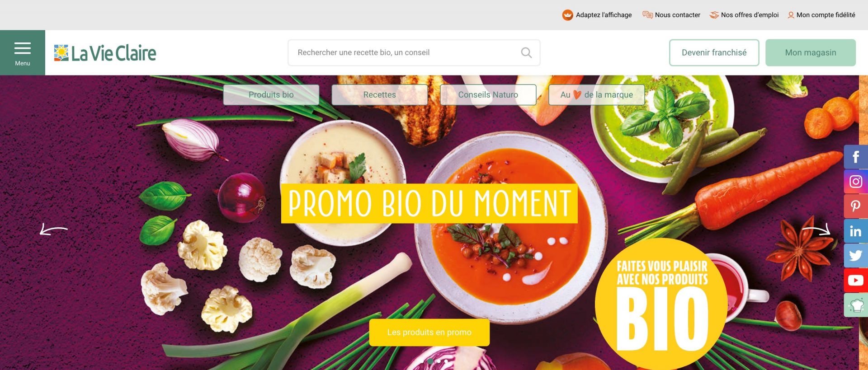Click Les produits en promo button
This screenshot has width=868, height=370.
[x=429, y=333]
